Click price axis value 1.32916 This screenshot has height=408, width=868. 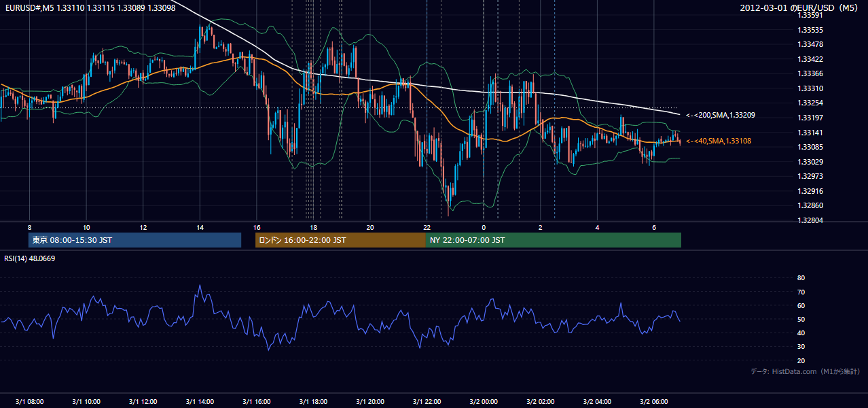pos(810,191)
